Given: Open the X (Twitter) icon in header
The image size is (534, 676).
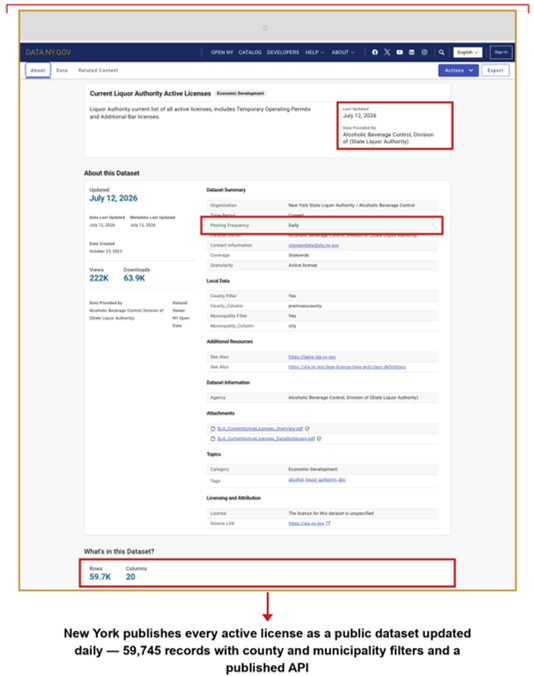Looking at the screenshot, I should (387, 52).
